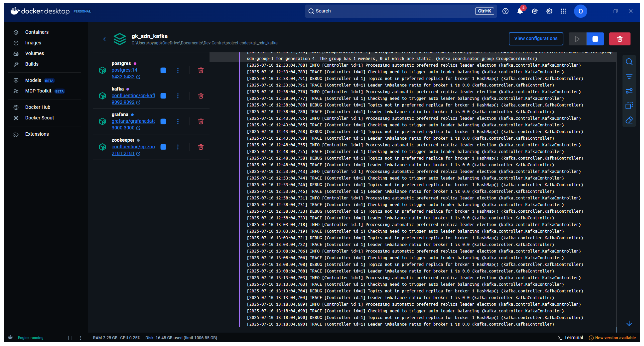Start the gk_sdn_kafka stack with play button
644x346 pixels.
tap(577, 39)
